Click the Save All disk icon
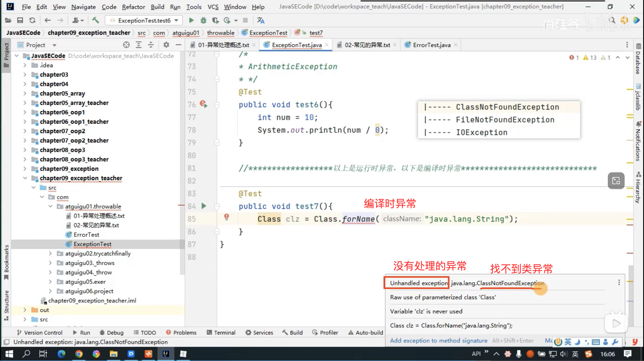 tap(20, 20)
